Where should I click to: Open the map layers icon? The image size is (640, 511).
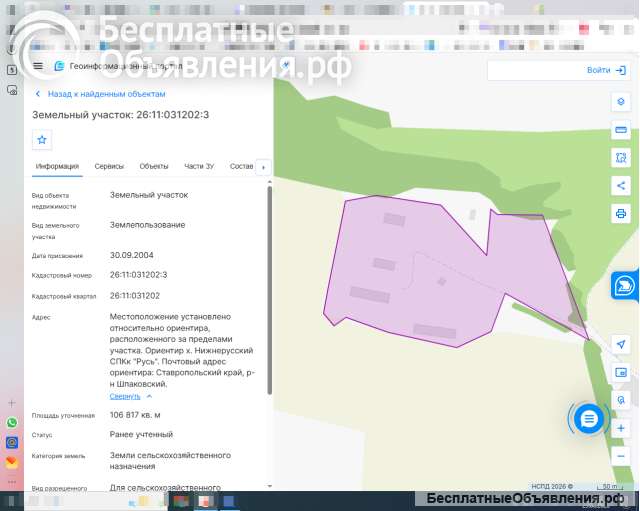(621, 102)
